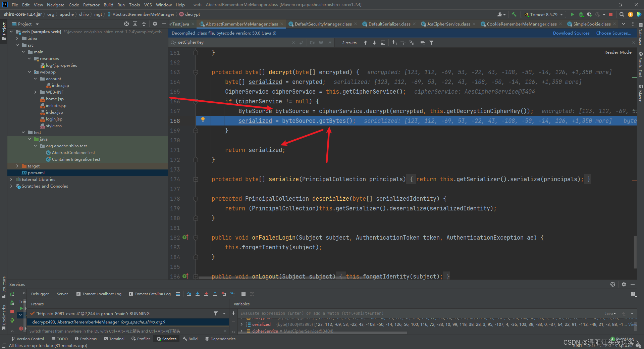This screenshot has height=349, width=644.
Task: Expand the target folder
Action: click(x=17, y=166)
